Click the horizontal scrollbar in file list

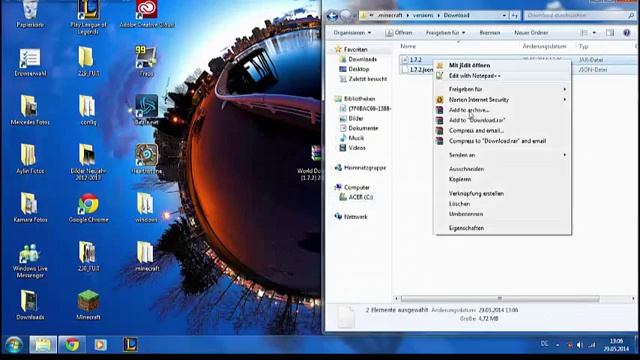click(500, 299)
